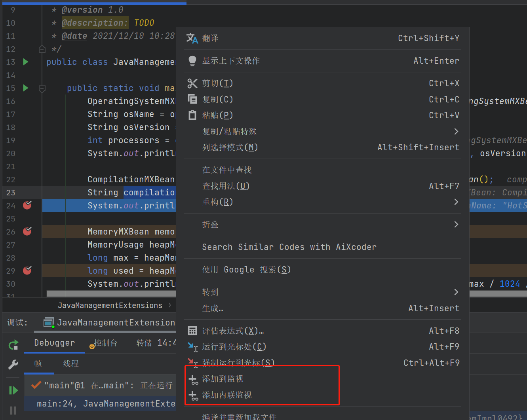Collapse the Javadoc comment fold on line 12
Viewport: 527px width, 420px height.
42,49
